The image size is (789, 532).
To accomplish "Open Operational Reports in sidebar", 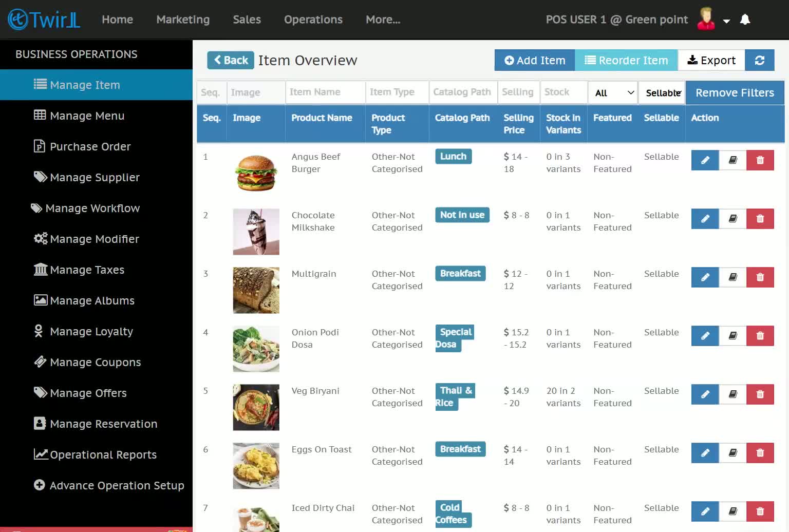I will (x=96, y=454).
